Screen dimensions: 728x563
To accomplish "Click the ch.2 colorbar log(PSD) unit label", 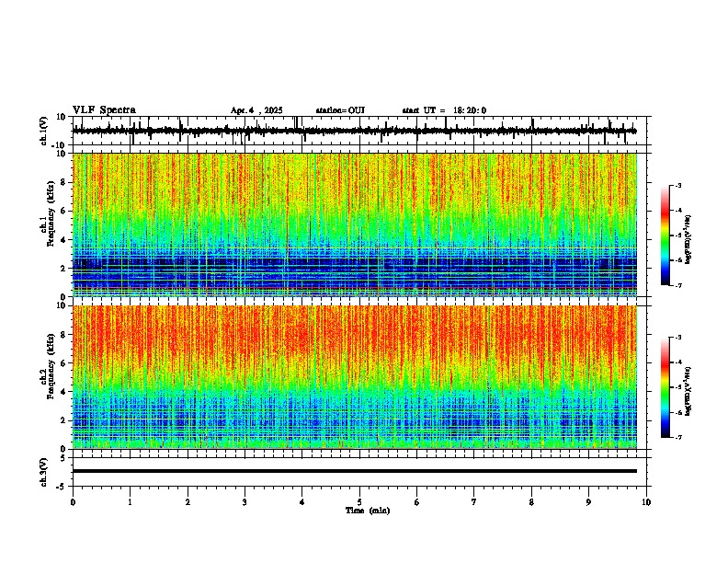I will (x=688, y=392).
